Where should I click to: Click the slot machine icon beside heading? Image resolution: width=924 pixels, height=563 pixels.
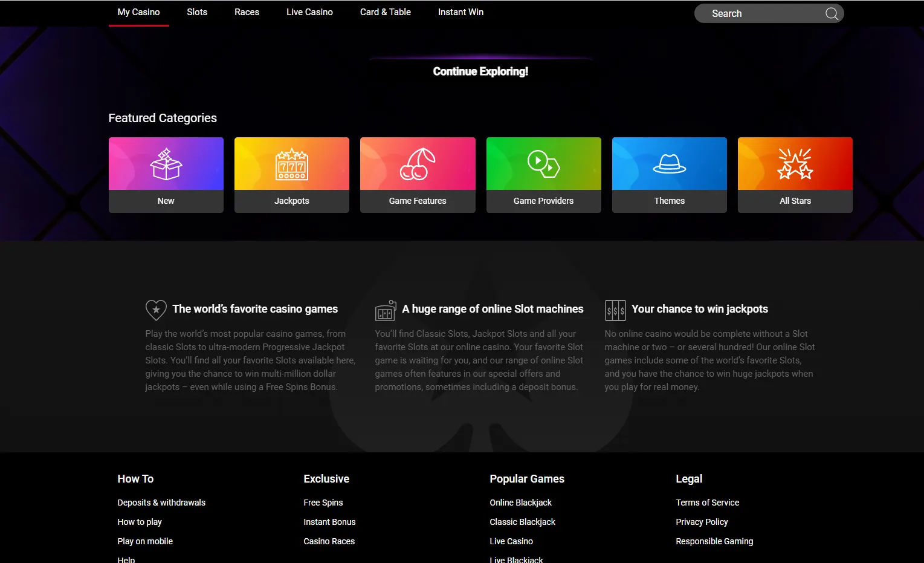[386, 310]
